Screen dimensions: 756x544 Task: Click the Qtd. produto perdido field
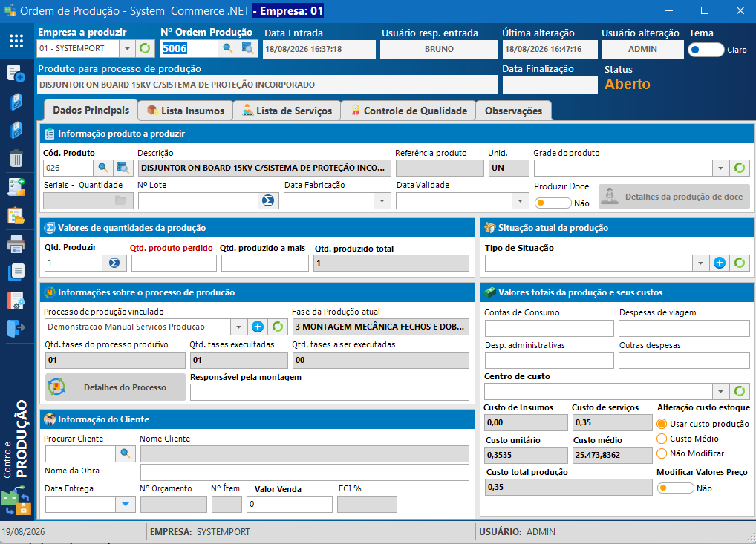click(174, 263)
